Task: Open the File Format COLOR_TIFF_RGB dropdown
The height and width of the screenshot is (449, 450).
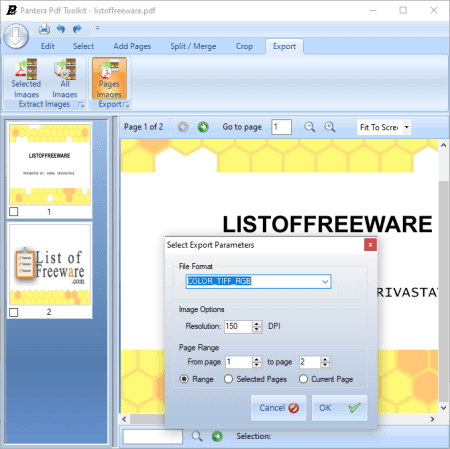Action: pyautogui.click(x=258, y=281)
